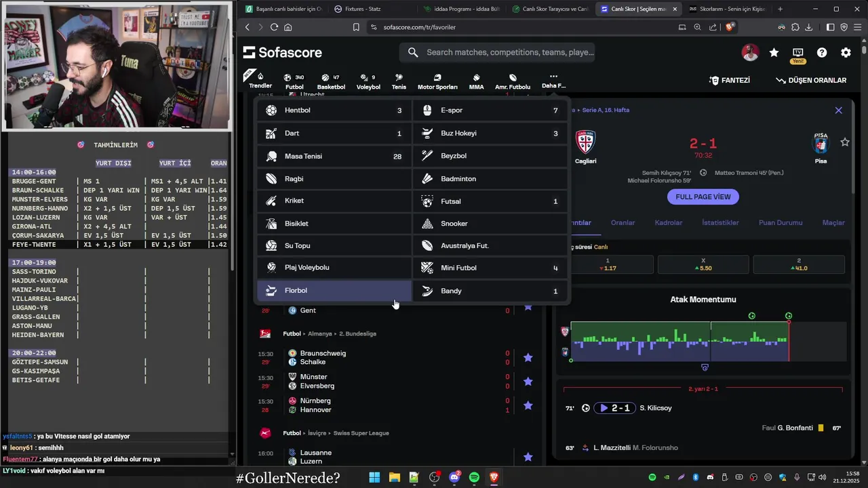Choose Ragbi from the sports list
The image size is (868, 488).
tap(334, 179)
